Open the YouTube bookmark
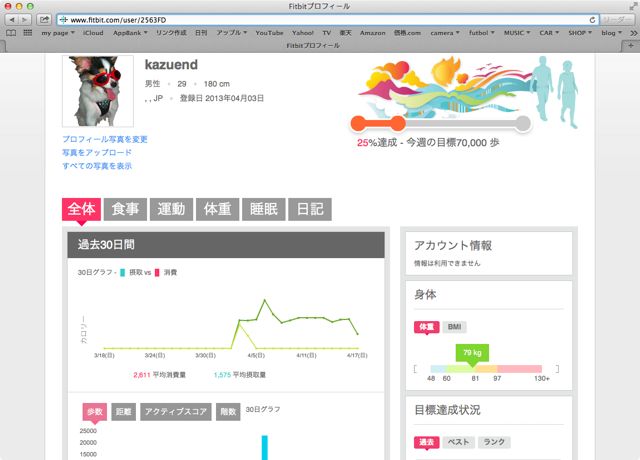Image resolution: width=640 pixels, height=460 pixels. [269, 33]
